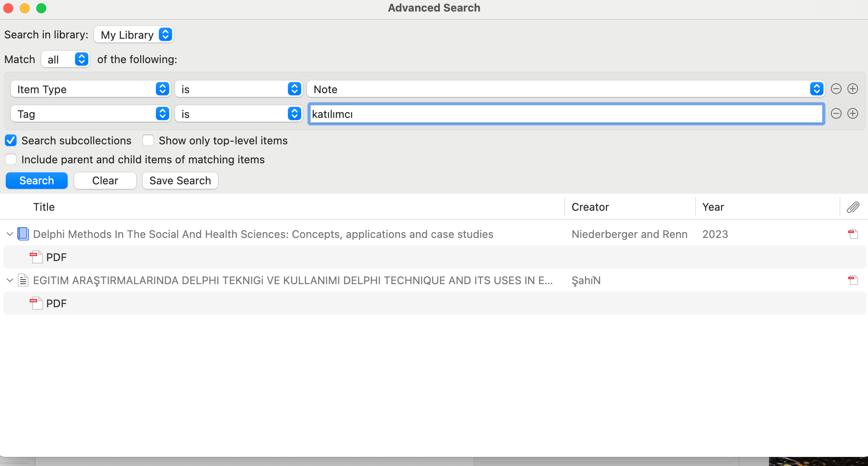The width and height of the screenshot is (868, 466).
Task: Click PDF attachment icon in Niederberger row
Action: tap(853, 234)
